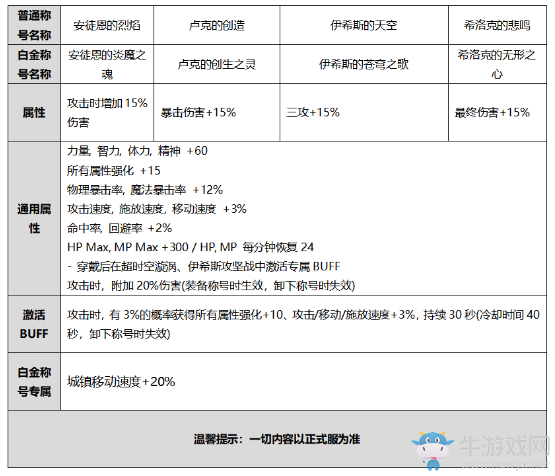The image size is (555, 476).
Task: Click the line 穿戴后在超时空漩涡 专属BUFF
Action: pos(204,266)
